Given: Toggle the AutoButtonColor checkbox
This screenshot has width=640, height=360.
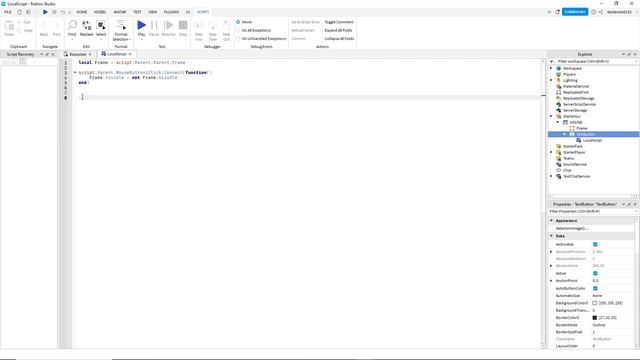Looking at the screenshot, I should coord(595,288).
